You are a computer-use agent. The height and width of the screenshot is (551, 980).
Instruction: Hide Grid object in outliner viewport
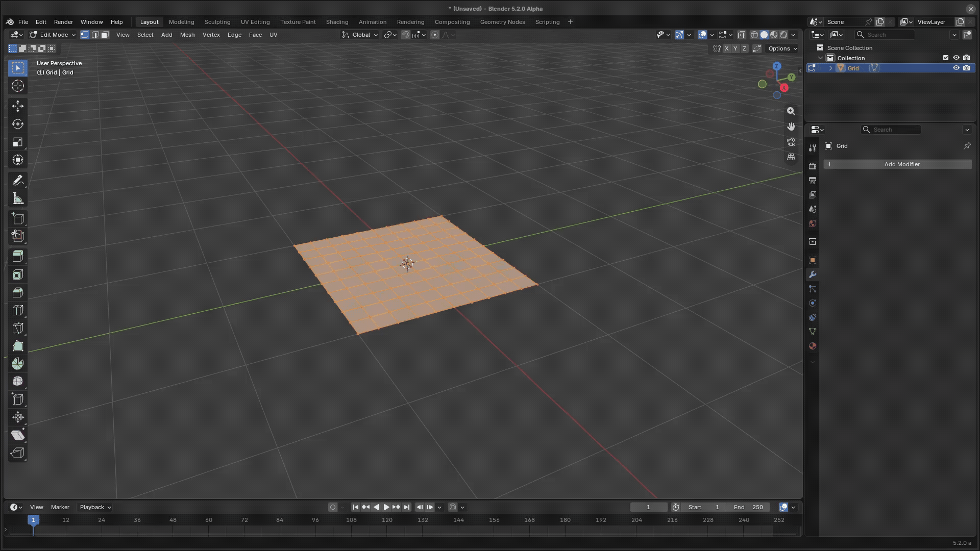(x=956, y=68)
